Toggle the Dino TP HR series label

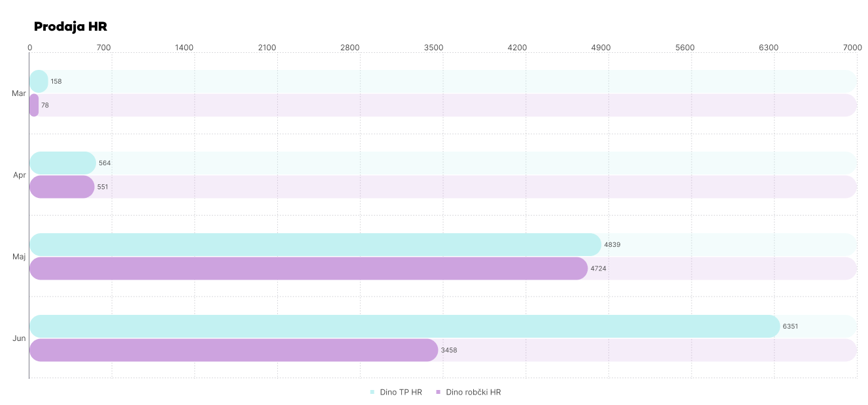coord(401,392)
